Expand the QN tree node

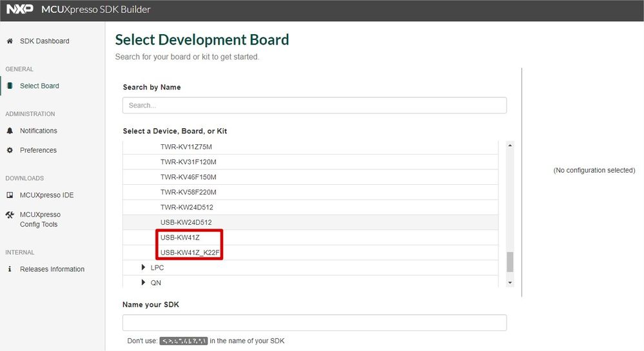coord(143,283)
